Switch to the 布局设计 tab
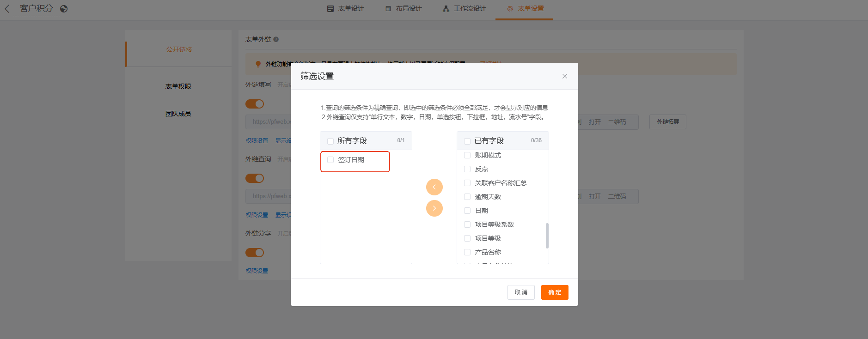The image size is (868, 339). click(403, 9)
